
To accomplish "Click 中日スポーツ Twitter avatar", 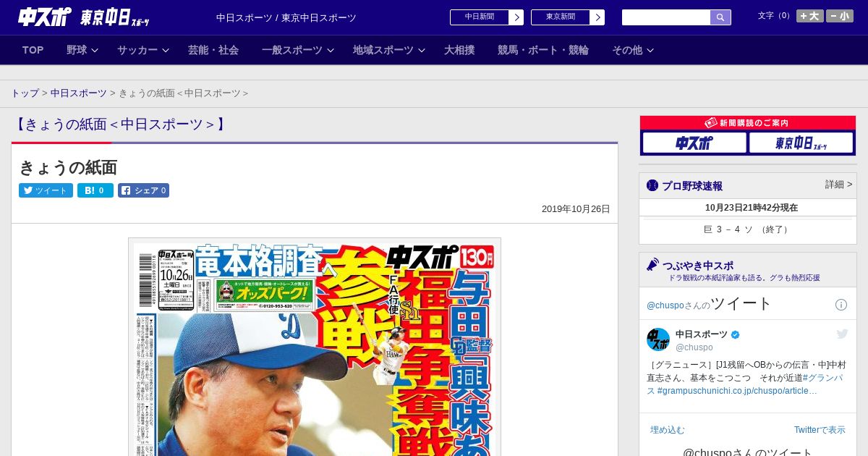I will 658,339.
